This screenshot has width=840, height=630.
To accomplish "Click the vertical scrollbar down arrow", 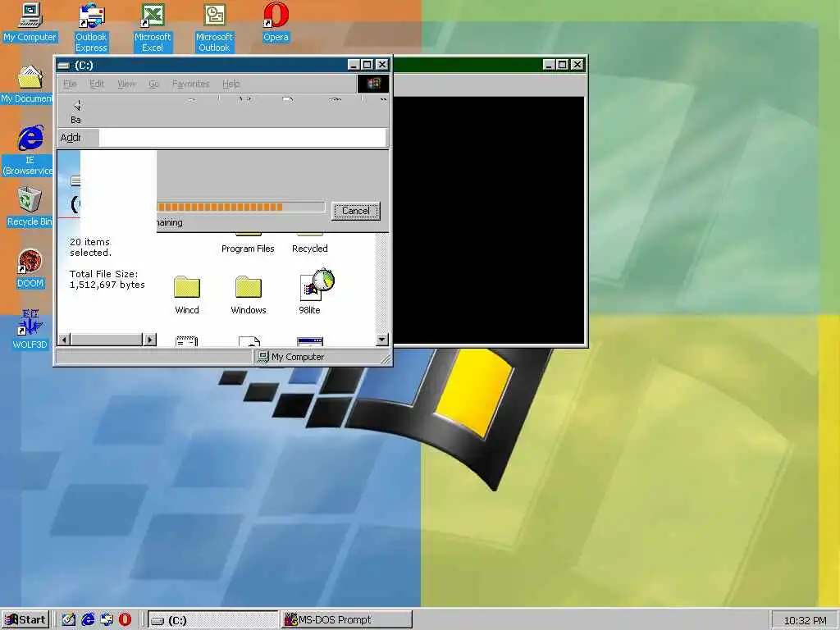I will [x=382, y=339].
